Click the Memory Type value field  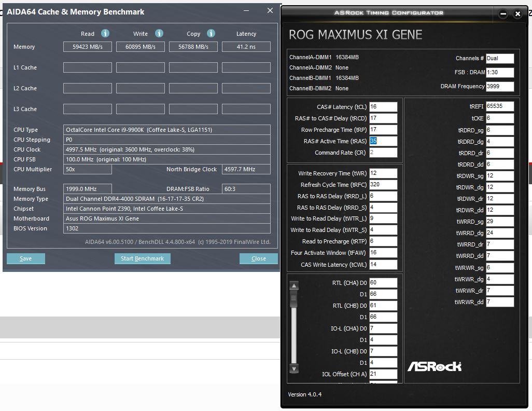tap(167, 199)
